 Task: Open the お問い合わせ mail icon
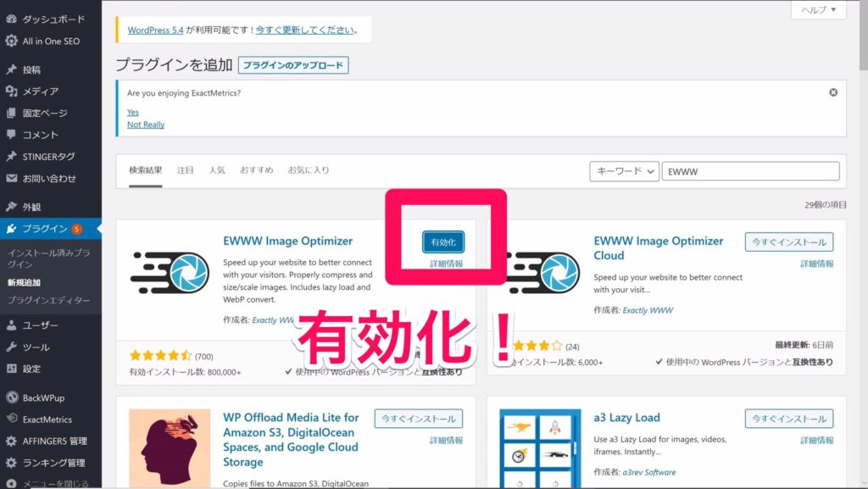pos(11,178)
